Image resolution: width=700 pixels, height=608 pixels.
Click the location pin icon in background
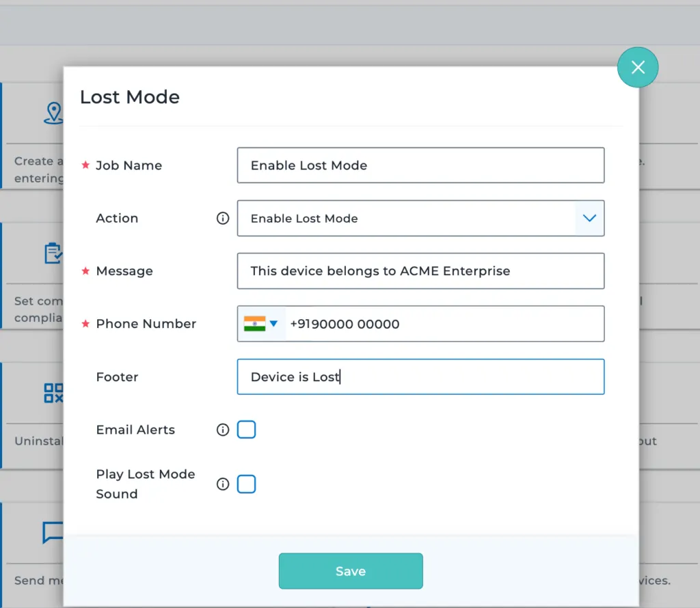[53, 113]
